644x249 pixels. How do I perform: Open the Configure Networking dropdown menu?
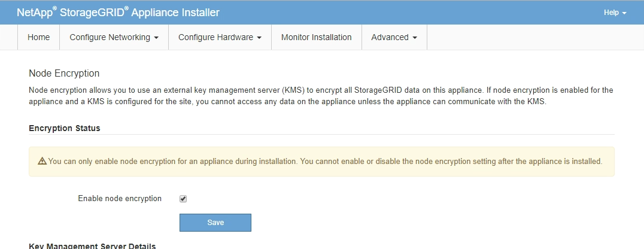(x=114, y=37)
